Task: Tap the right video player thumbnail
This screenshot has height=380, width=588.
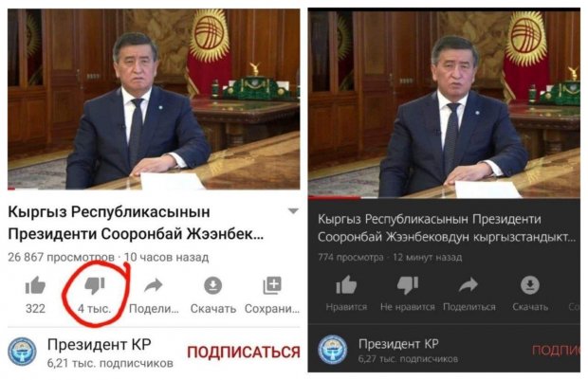Action: pos(444,103)
